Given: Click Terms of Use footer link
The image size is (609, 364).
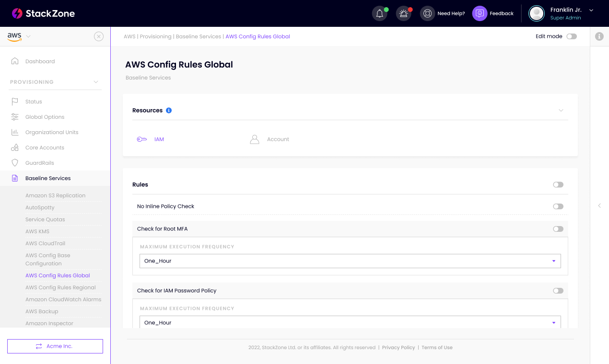Looking at the screenshot, I should click(437, 348).
